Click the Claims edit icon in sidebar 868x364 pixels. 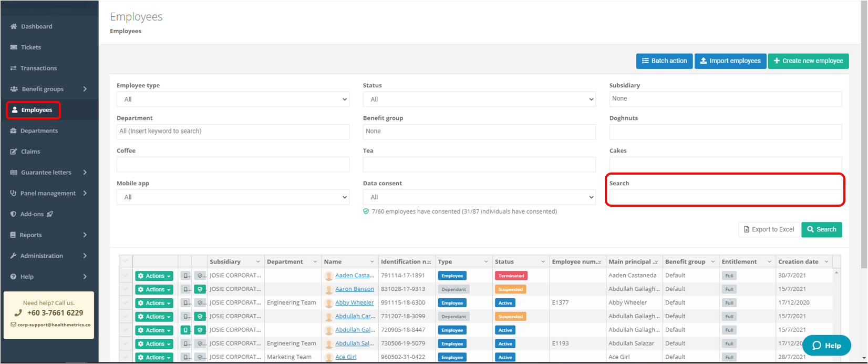coord(14,151)
